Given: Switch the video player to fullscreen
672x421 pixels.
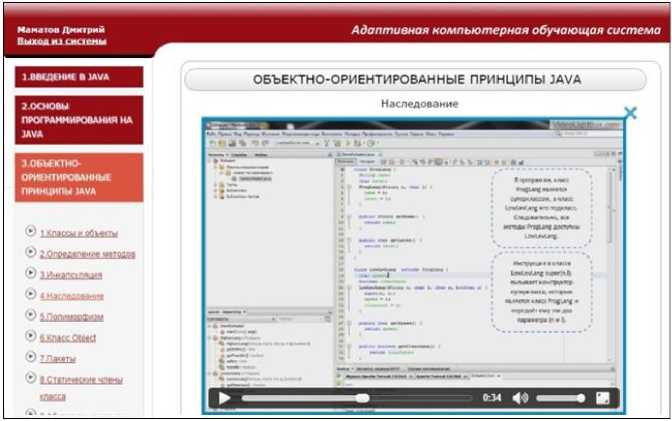Looking at the screenshot, I should tap(603, 398).
